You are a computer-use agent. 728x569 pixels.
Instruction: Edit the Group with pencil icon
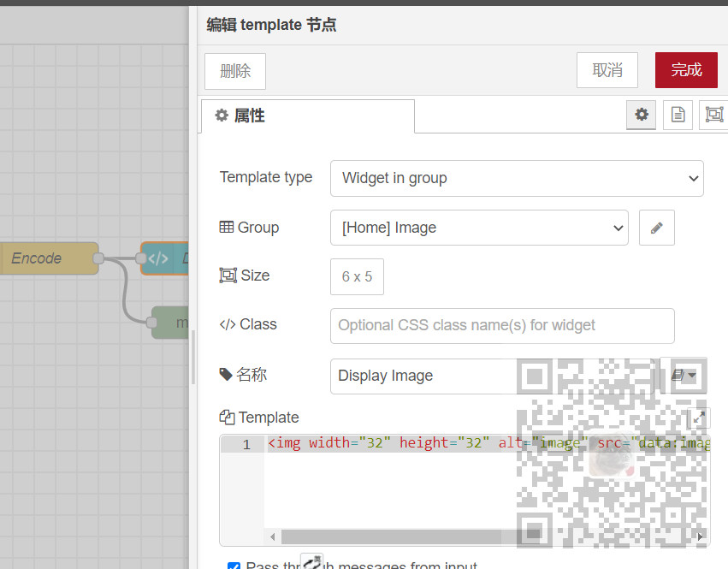[x=656, y=228]
